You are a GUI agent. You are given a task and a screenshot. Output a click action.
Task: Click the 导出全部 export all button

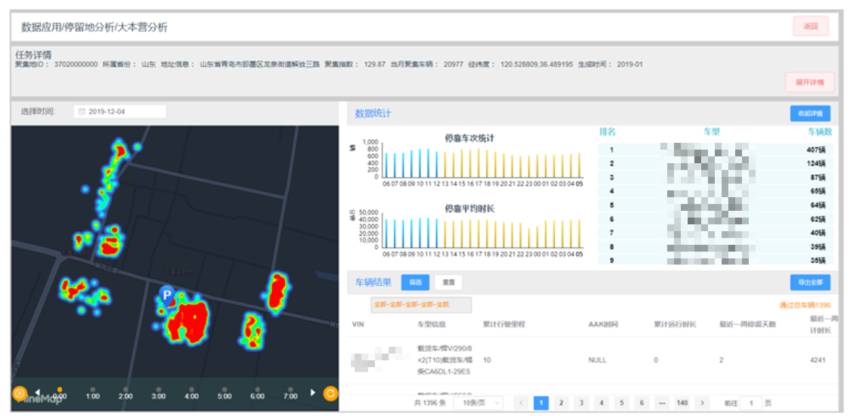tap(810, 282)
